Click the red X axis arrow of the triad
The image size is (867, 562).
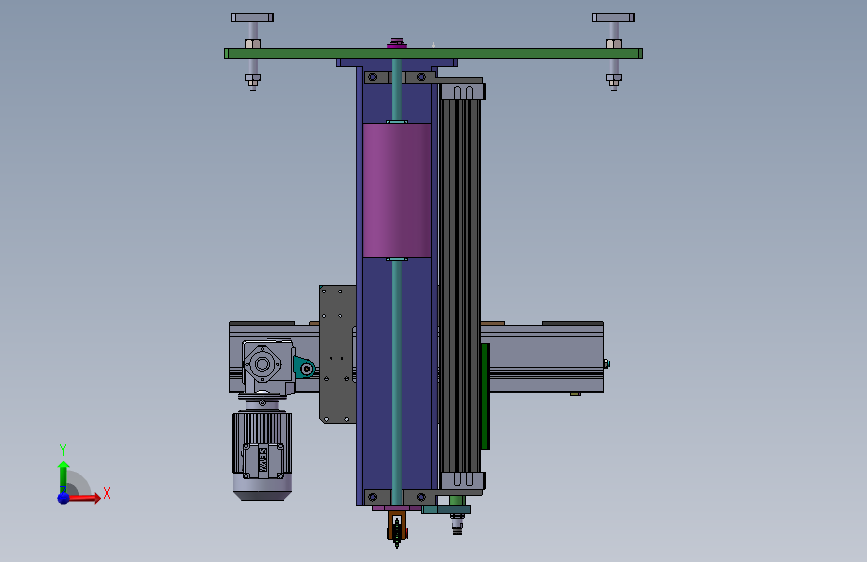coord(83,498)
